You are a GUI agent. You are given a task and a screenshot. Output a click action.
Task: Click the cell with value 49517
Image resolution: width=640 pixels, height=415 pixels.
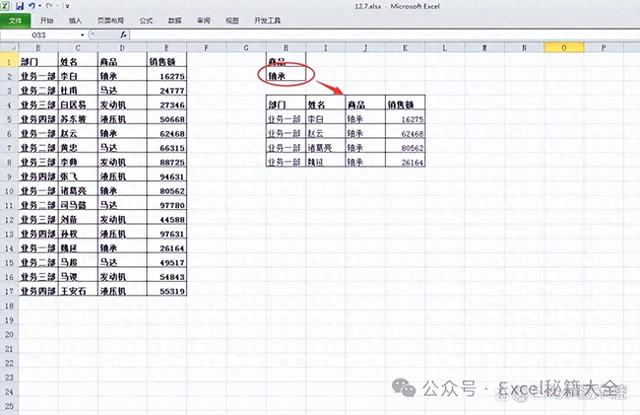pyautogui.click(x=167, y=262)
